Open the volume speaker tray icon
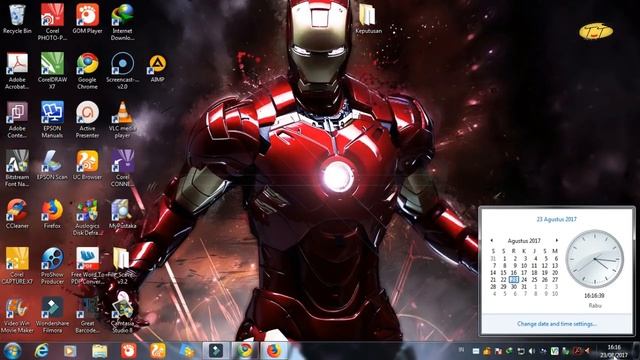Image resolution: width=640 pixels, height=360 pixels. click(x=532, y=351)
